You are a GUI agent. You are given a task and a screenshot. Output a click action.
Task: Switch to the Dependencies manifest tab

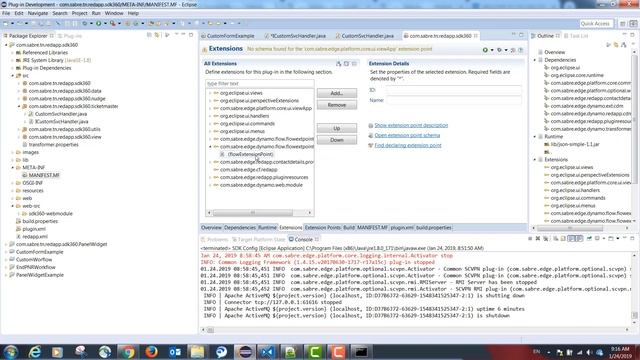[240, 228]
